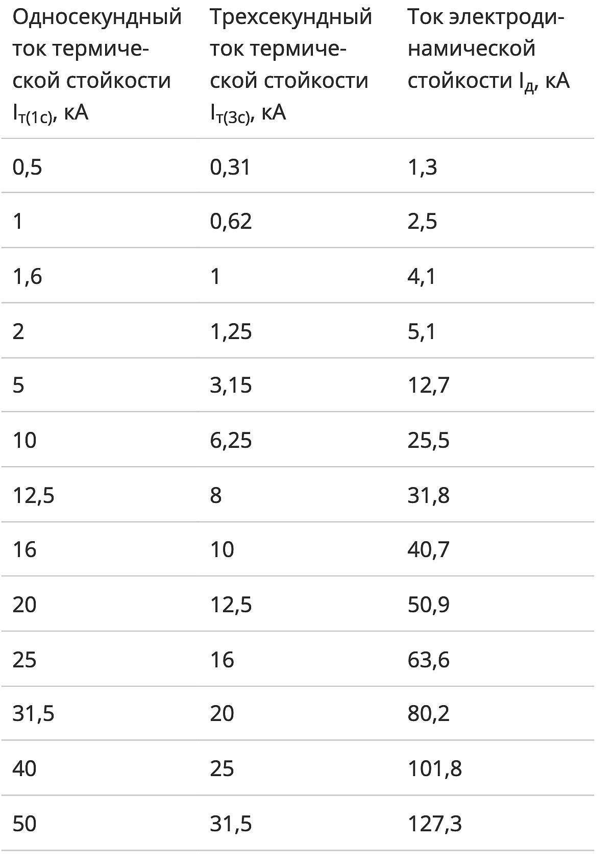Select the cell showing 6,25
This screenshot has height=868, width=614.
pyautogui.click(x=231, y=440)
